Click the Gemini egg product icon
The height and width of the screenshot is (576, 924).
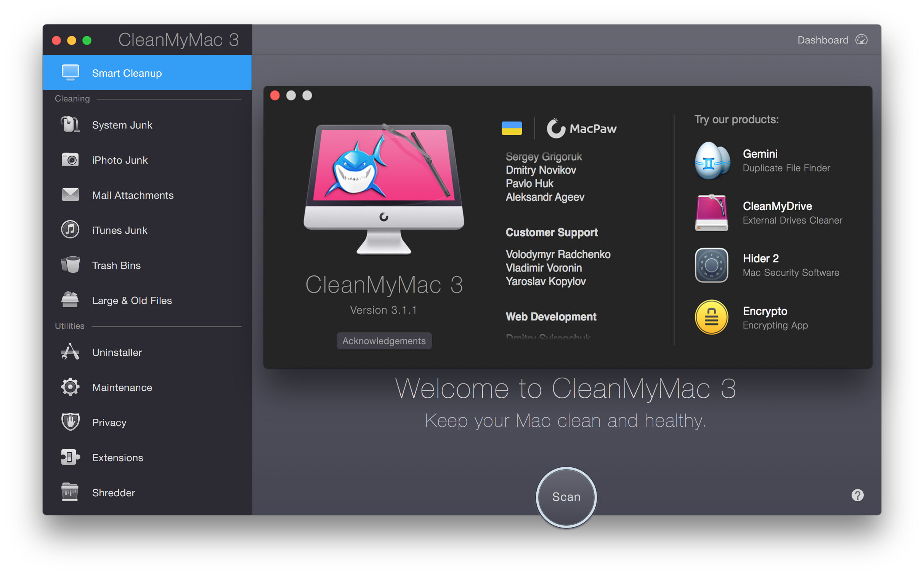point(712,161)
